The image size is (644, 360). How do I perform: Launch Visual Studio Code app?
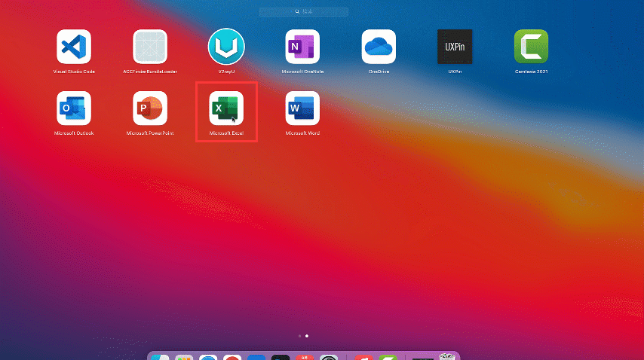(x=74, y=47)
